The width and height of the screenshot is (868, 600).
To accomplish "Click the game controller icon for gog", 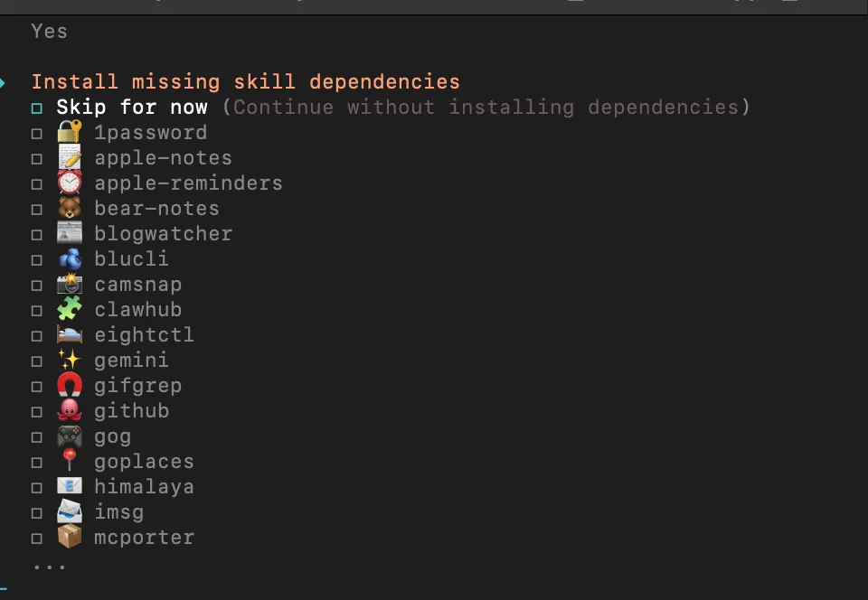I will (70, 436).
